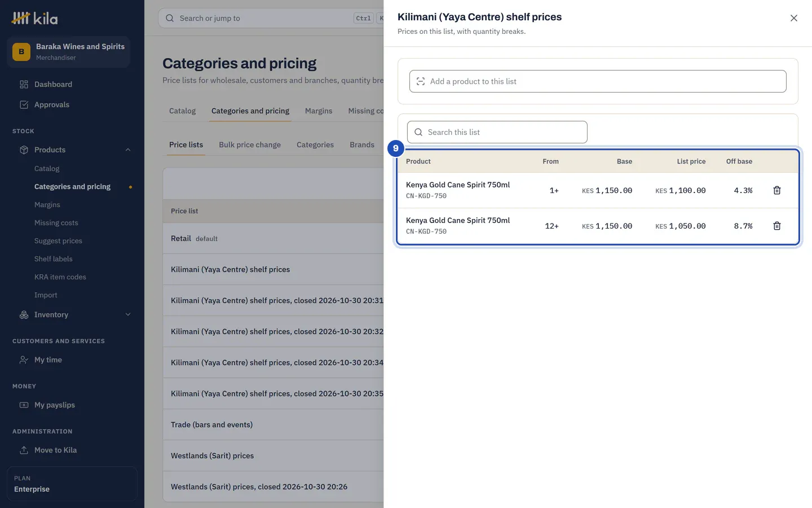Image resolution: width=812 pixels, height=508 pixels.
Task: Open the Westlands (Sarit) prices list
Action: click(x=273, y=456)
